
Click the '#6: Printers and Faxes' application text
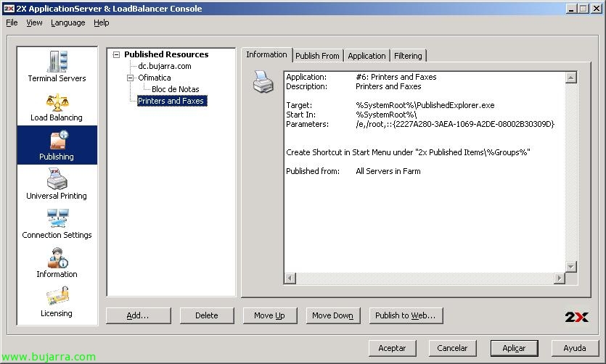(396, 77)
